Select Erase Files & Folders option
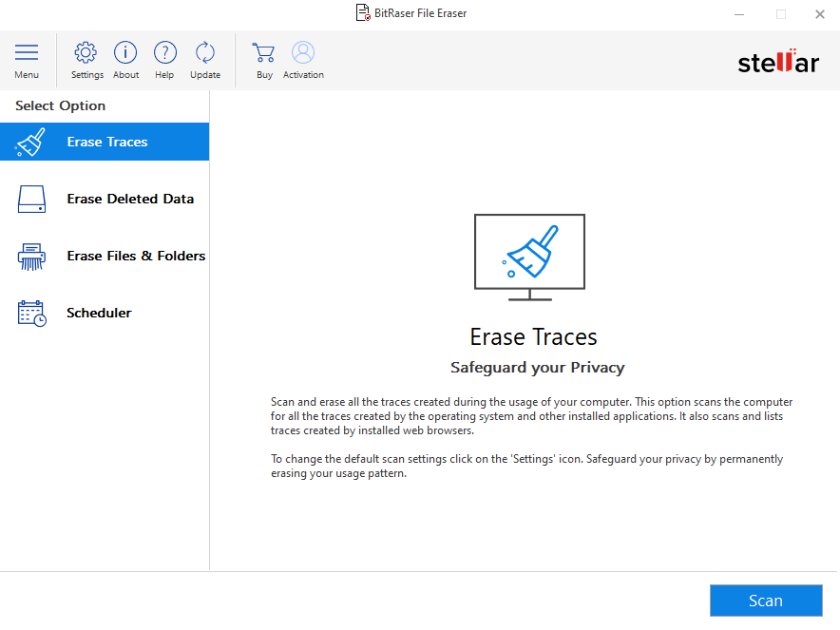 136,256
